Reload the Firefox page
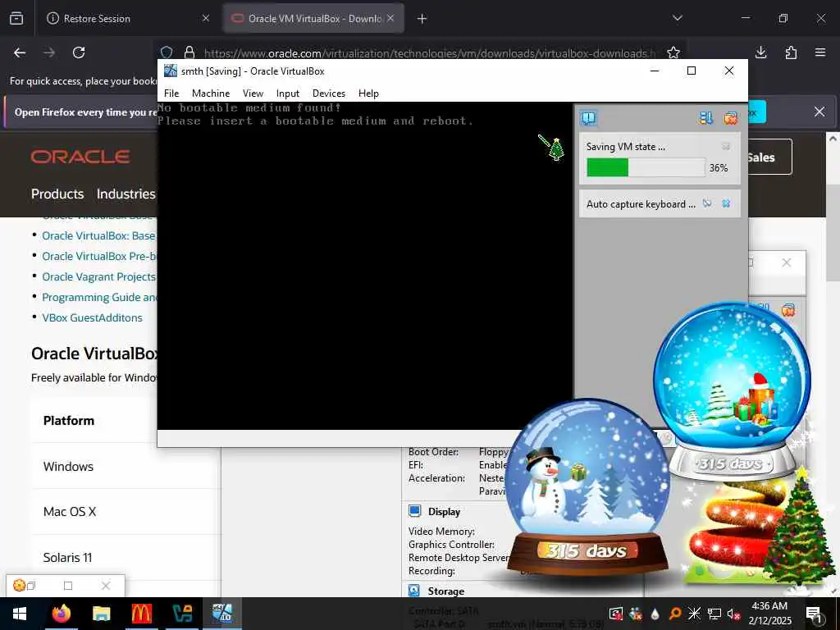Image resolution: width=840 pixels, height=630 pixels. coord(79,52)
